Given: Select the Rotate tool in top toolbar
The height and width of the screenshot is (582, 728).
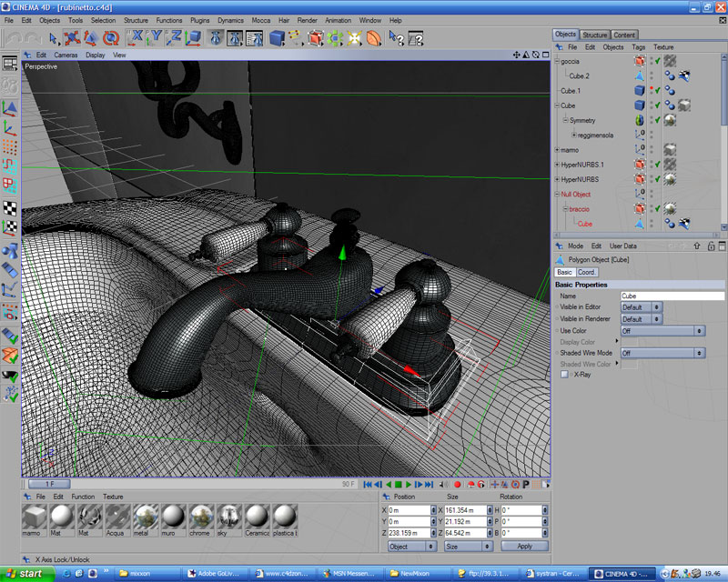Looking at the screenshot, I should (110, 38).
